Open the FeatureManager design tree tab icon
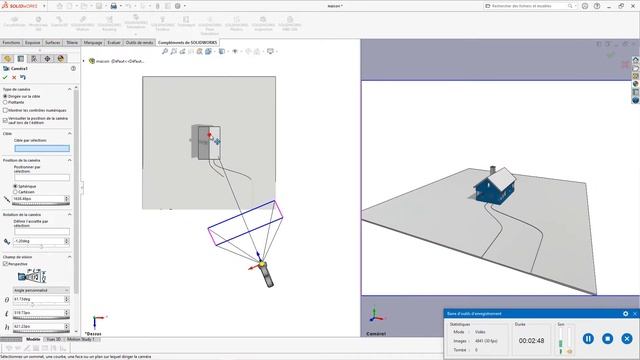The image size is (640, 360). (7, 59)
